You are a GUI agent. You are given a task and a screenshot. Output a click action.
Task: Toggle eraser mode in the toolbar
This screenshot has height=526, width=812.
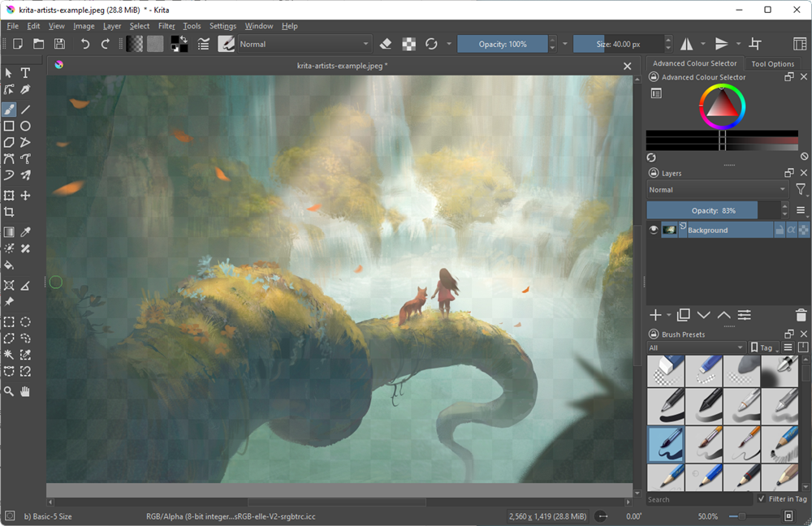coord(386,44)
